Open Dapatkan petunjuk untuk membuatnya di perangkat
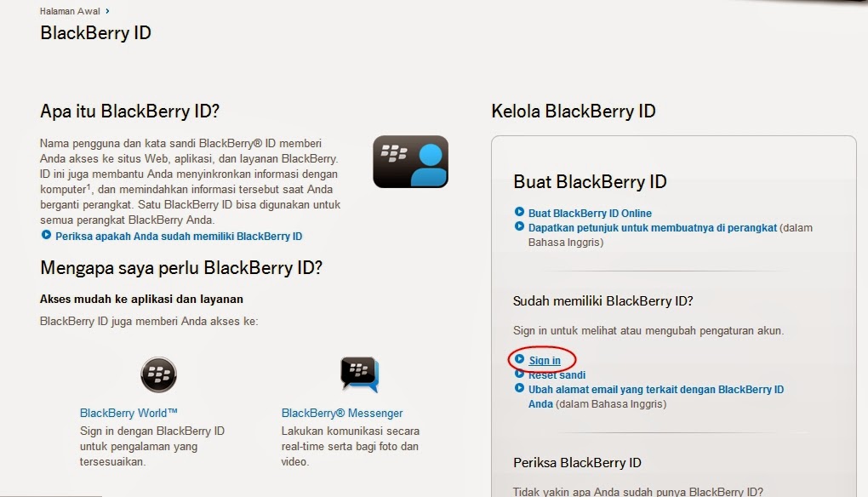The image size is (868, 497). [x=652, y=227]
